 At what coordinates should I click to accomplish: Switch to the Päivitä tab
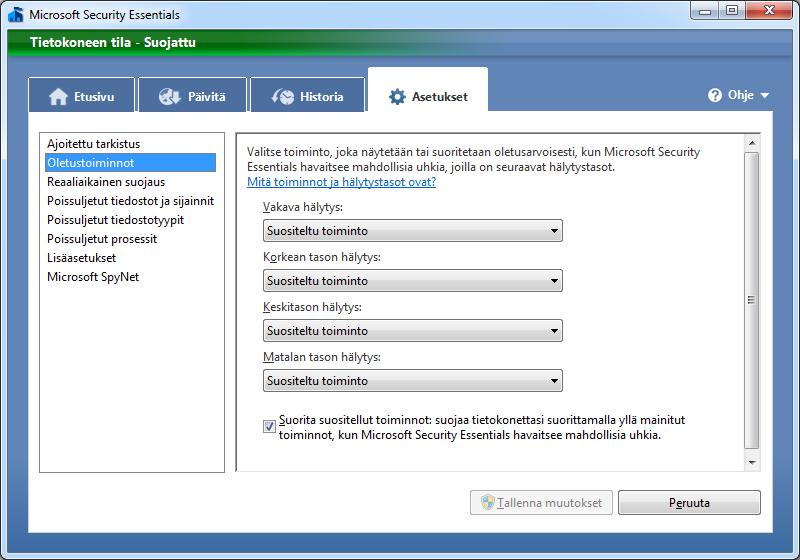pyautogui.click(x=192, y=95)
